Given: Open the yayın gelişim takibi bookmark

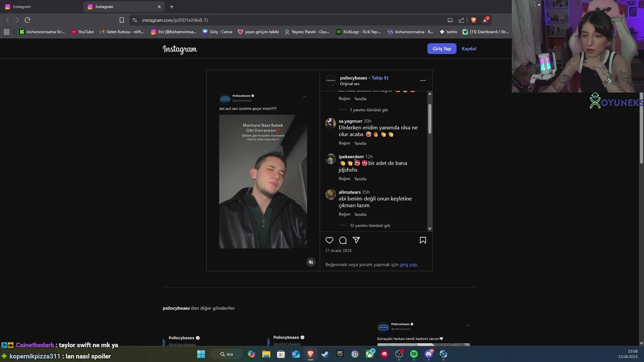Looking at the screenshot, I should tap(258, 32).
